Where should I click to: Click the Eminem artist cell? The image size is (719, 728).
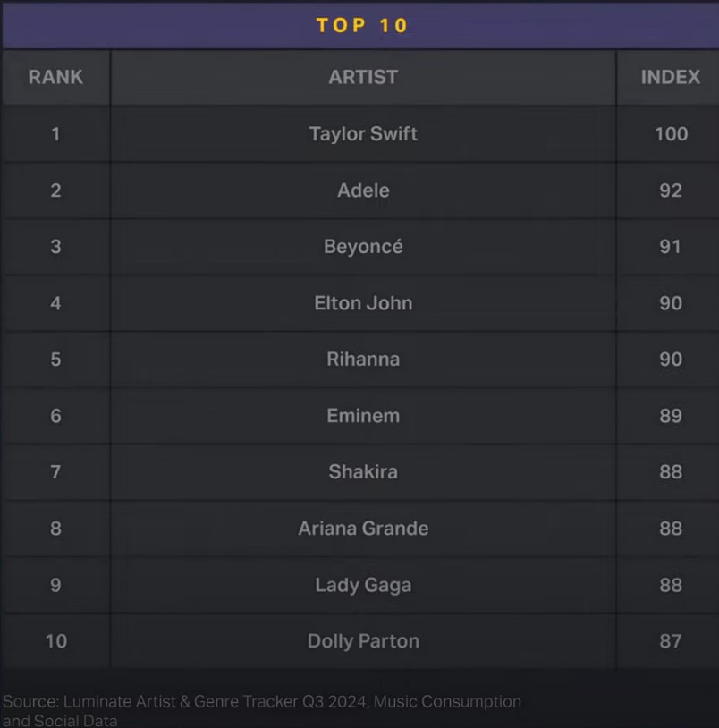pyautogui.click(x=363, y=416)
